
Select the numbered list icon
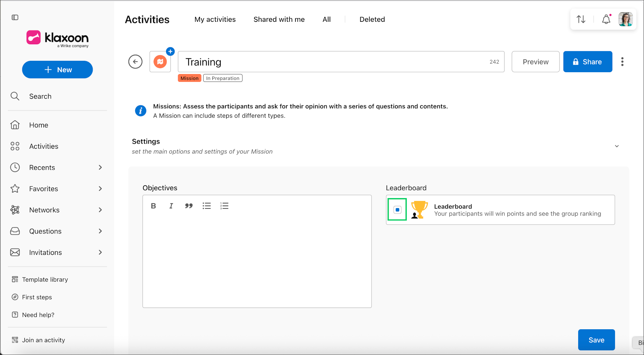point(224,206)
